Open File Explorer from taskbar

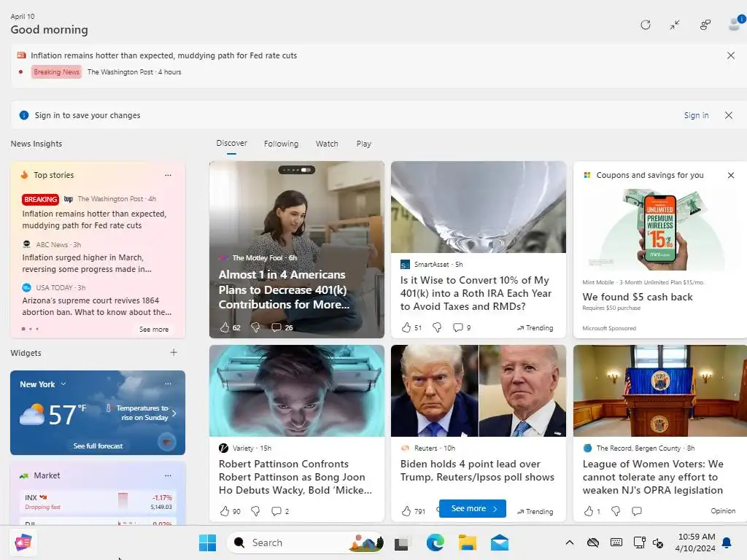[x=468, y=542]
